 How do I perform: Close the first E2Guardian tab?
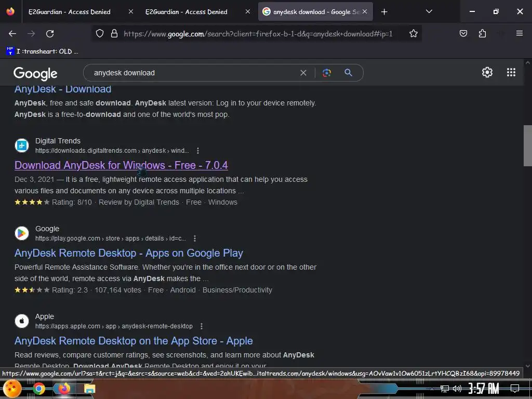[131, 11]
